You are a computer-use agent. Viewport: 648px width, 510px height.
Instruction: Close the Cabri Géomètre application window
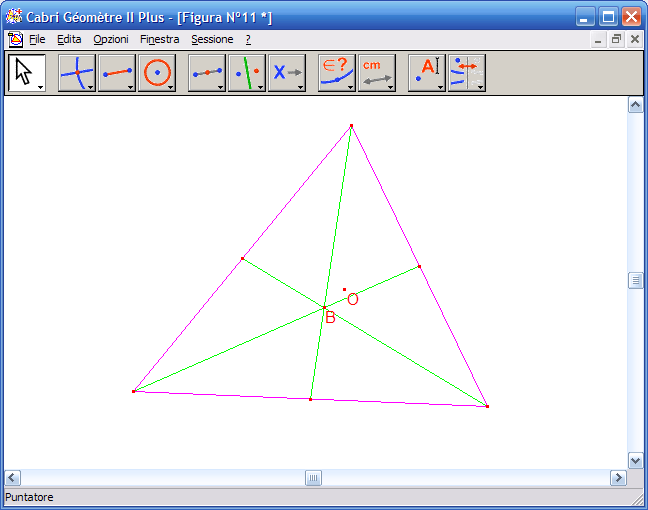(631, 17)
